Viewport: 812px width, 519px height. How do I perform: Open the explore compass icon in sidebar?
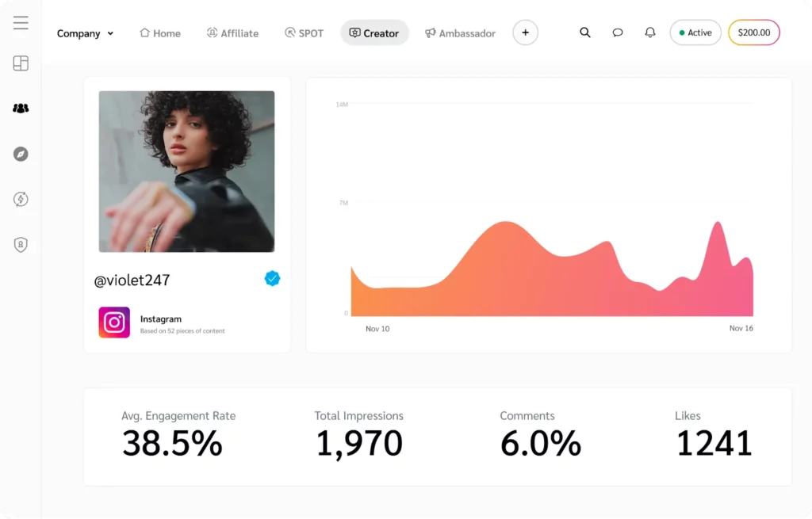pos(20,154)
